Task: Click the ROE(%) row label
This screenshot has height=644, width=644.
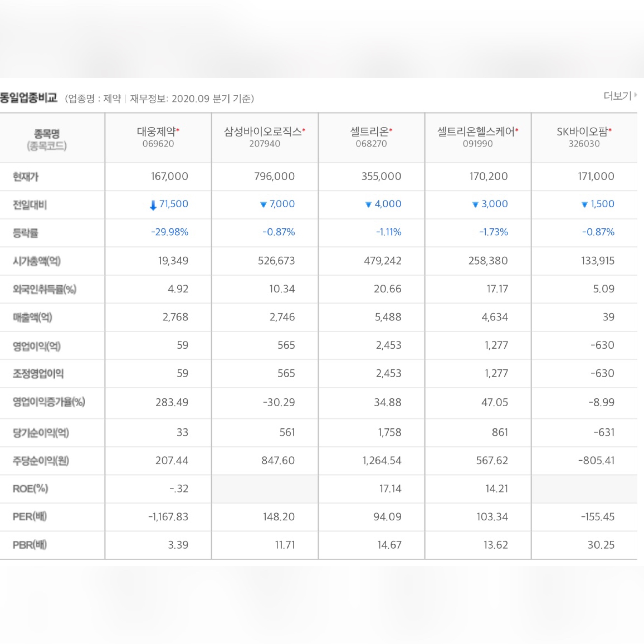Action: pos(30,489)
